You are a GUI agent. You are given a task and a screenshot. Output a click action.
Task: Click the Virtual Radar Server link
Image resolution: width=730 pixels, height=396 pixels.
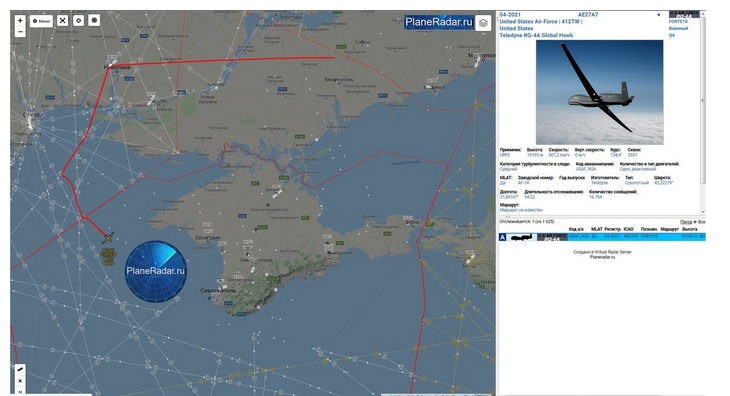[612, 252]
